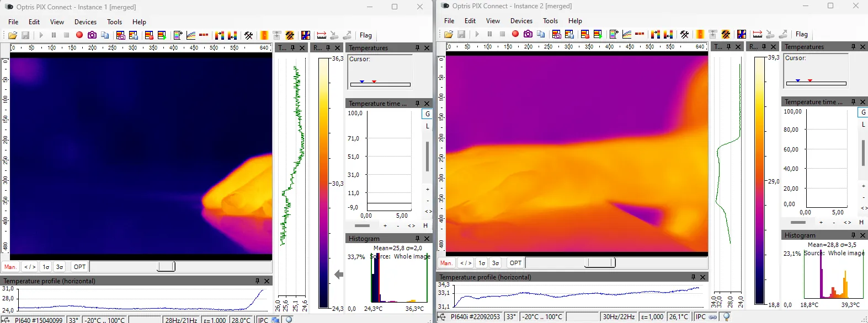868x323 pixels.
Task: Open the Tools menu in Instance 2
Action: coord(550,21)
